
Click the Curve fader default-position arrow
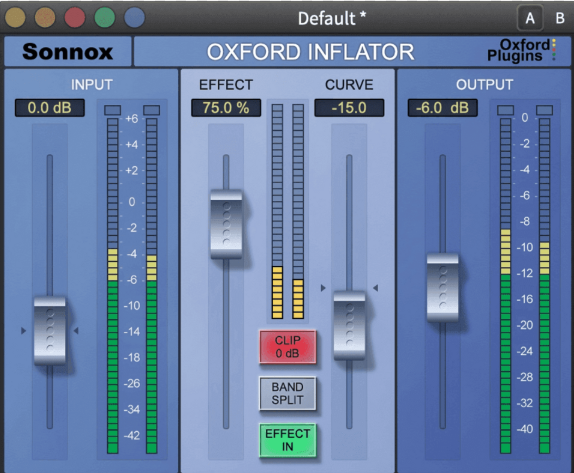coord(323,288)
